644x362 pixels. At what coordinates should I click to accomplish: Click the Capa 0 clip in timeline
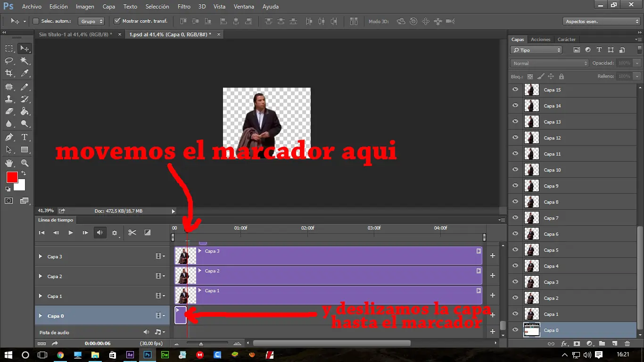(x=181, y=315)
